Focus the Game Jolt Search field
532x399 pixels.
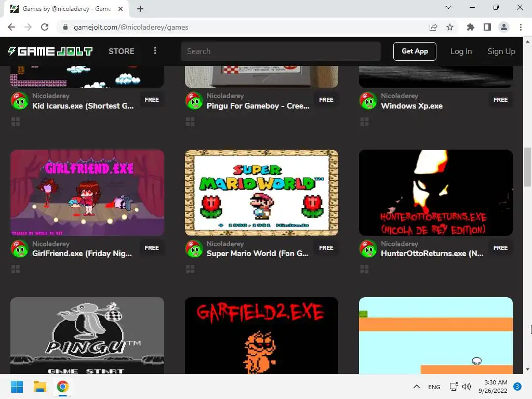coord(281,51)
